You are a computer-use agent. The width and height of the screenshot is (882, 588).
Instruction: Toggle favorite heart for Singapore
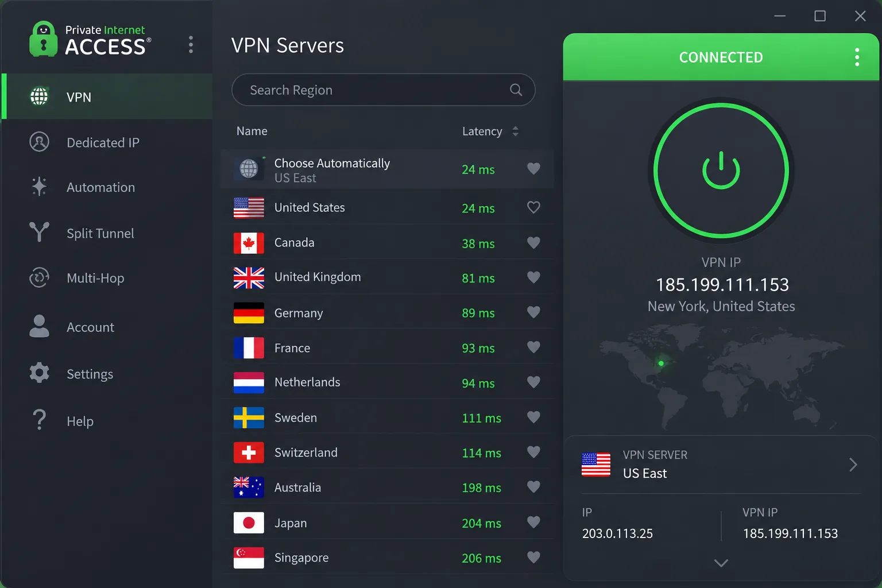[x=533, y=557]
